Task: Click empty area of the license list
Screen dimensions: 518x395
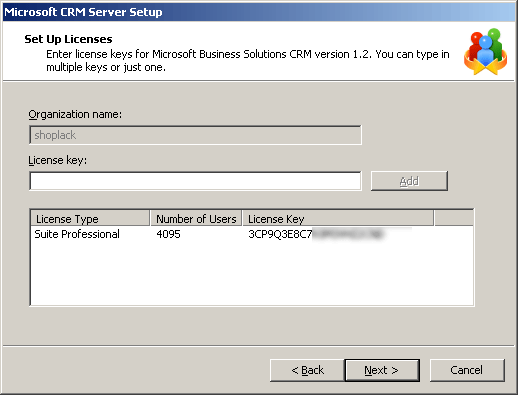Action: tap(252, 273)
